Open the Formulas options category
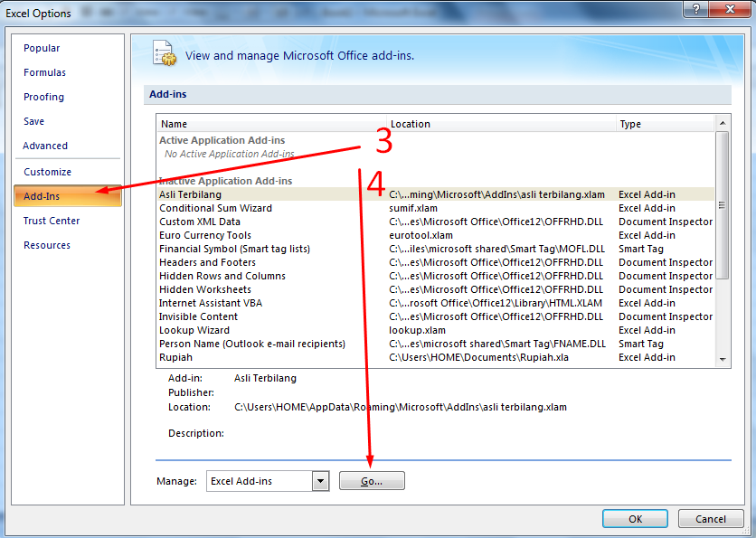Screen dimensions: 756x538 tap(44, 72)
